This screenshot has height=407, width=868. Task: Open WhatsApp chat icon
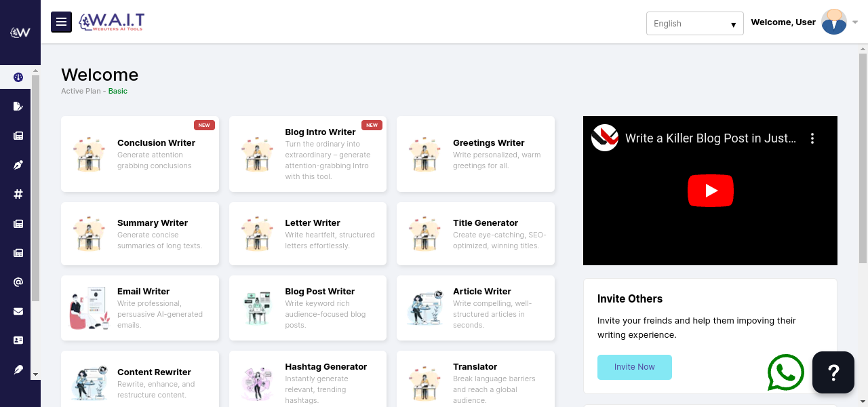(x=785, y=372)
